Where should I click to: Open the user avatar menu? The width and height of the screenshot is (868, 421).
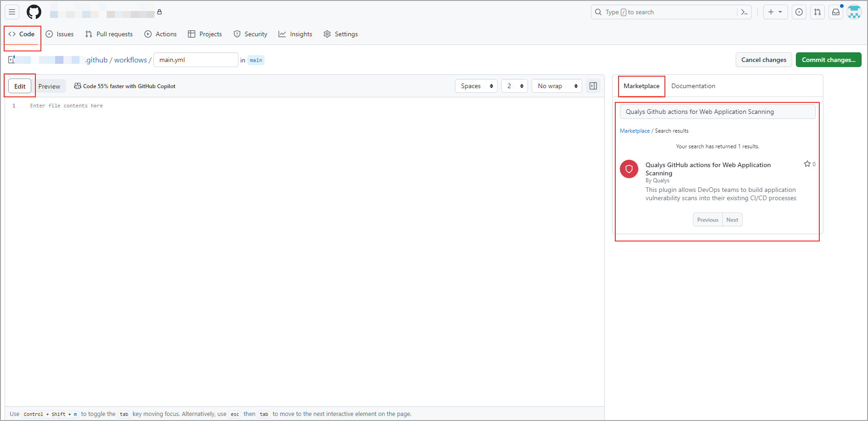[854, 12]
